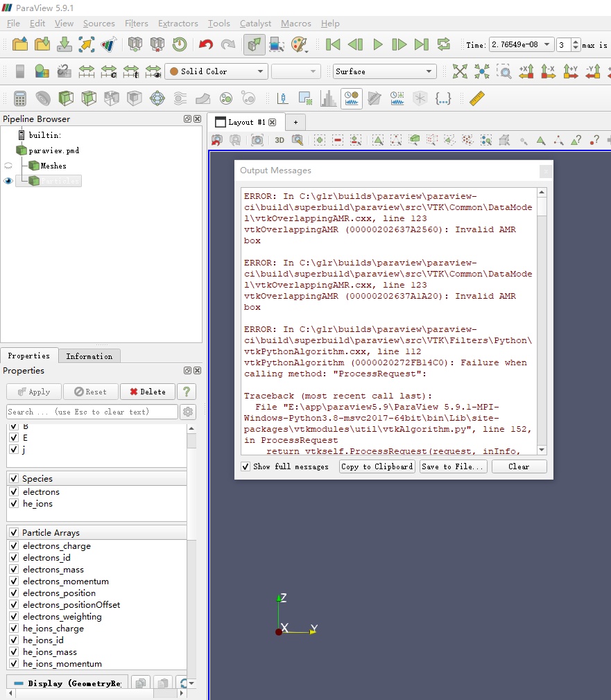The width and height of the screenshot is (611, 700).
Task: Click the Rescale to data range icon
Action: 86,71
